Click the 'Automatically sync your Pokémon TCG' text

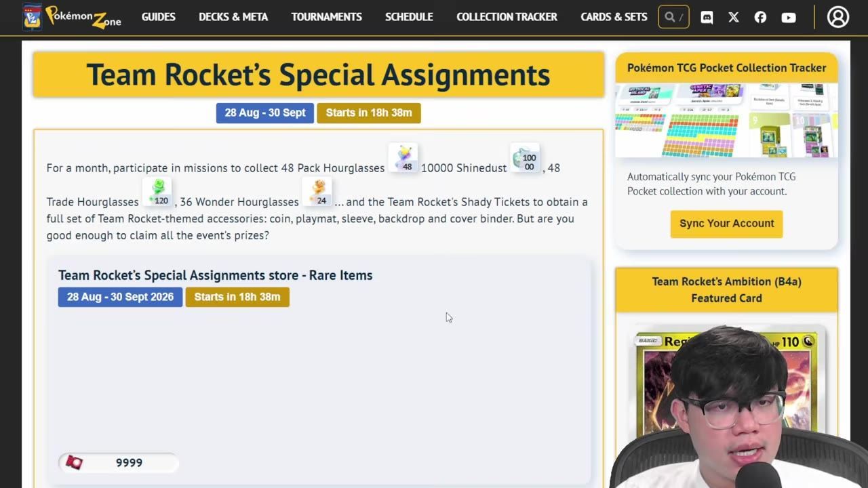[x=711, y=177]
